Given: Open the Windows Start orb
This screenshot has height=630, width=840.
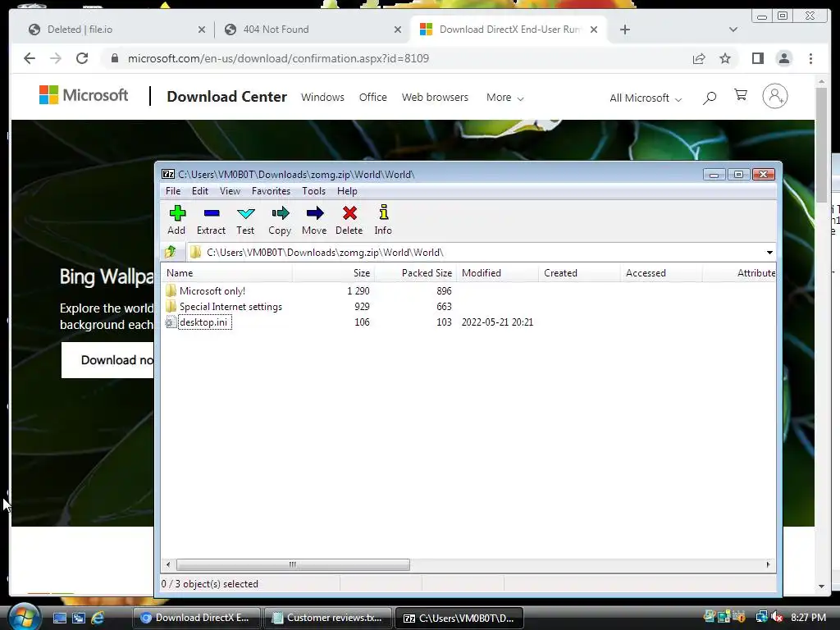Looking at the screenshot, I should click(24, 617).
